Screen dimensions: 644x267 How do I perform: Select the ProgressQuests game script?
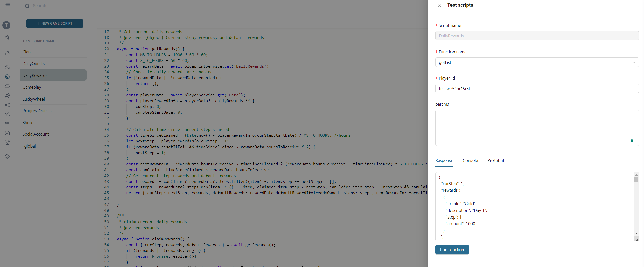point(53,111)
